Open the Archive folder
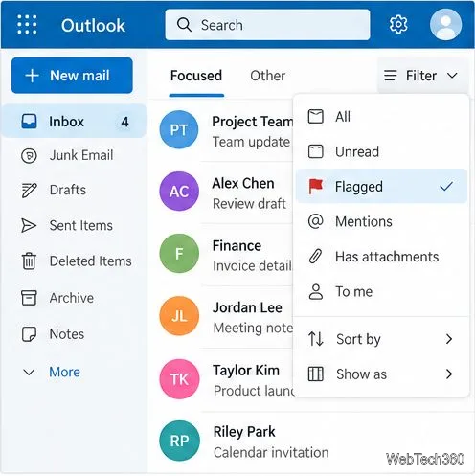Screen dimensions: 475x476 (74, 298)
